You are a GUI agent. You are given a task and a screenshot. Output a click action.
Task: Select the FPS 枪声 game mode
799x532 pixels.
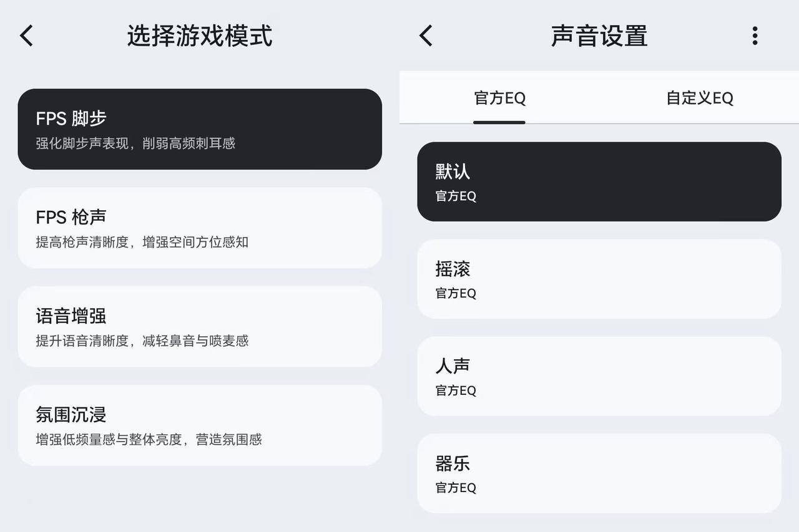(x=200, y=228)
